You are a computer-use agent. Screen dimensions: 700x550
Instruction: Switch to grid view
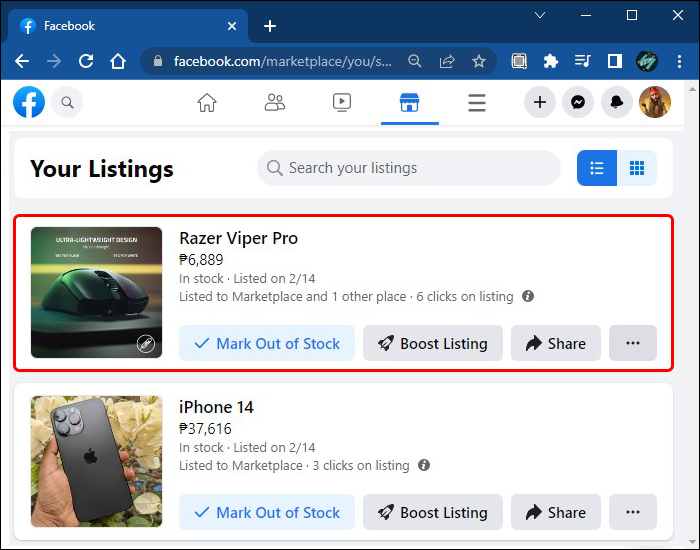(637, 168)
